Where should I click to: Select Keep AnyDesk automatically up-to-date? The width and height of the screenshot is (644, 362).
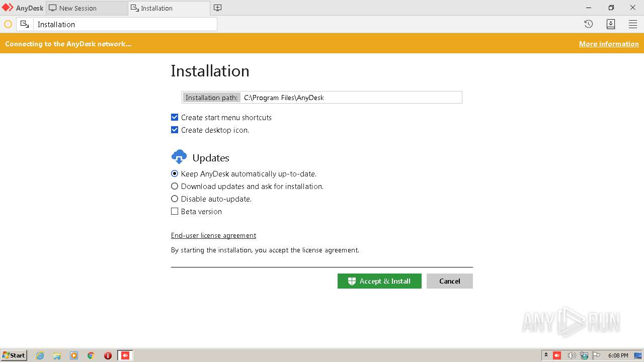tap(175, 173)
